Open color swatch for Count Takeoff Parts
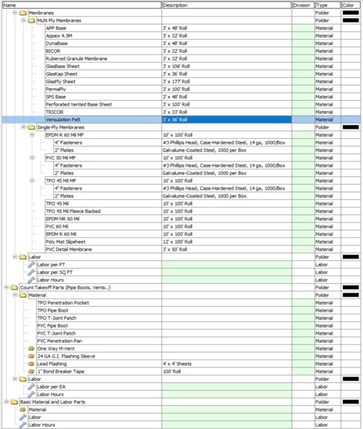This screenshot has height=429, width=363. pos(351,287)
